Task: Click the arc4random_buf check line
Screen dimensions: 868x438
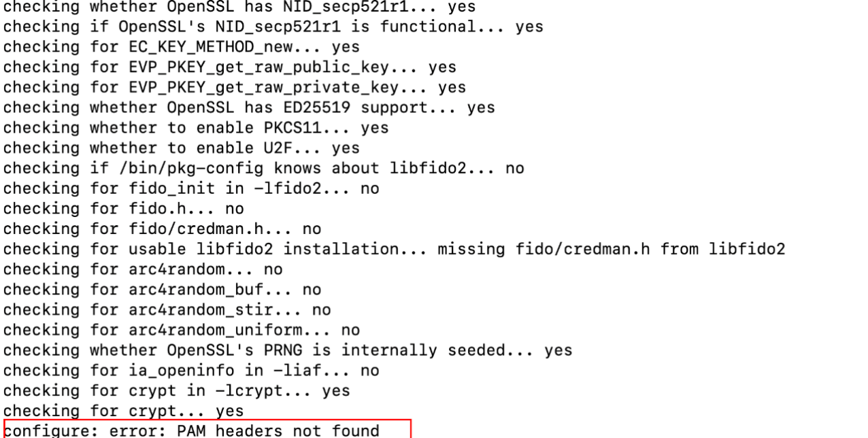Action: coord(162,289)
